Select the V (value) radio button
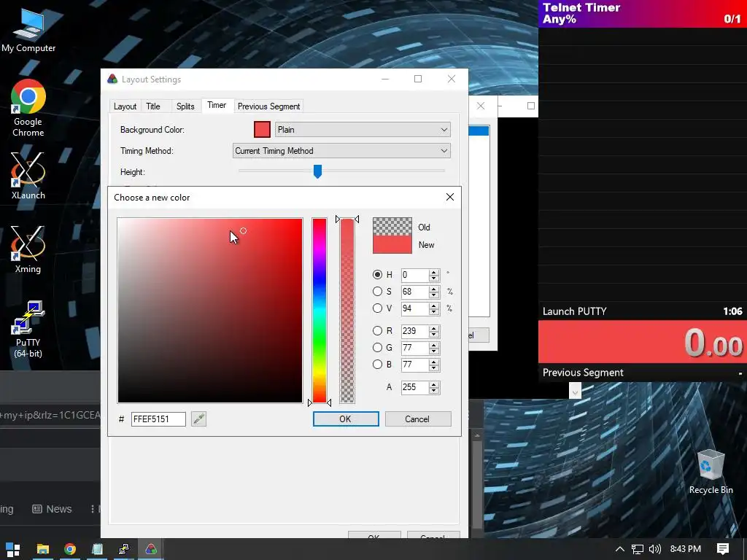The height and width of the screenshot is (560, 747). 377,308
